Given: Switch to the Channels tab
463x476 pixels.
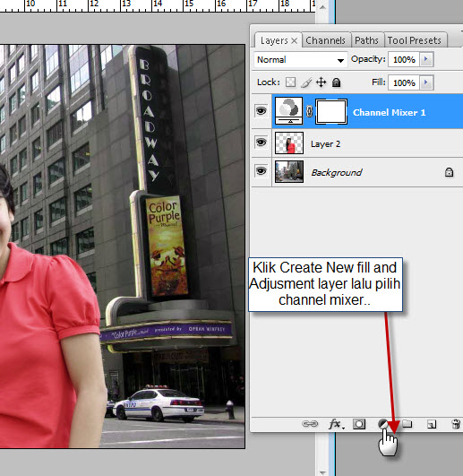Looking at the screenshot, I should pyautogui.click(x=326, y=40).
